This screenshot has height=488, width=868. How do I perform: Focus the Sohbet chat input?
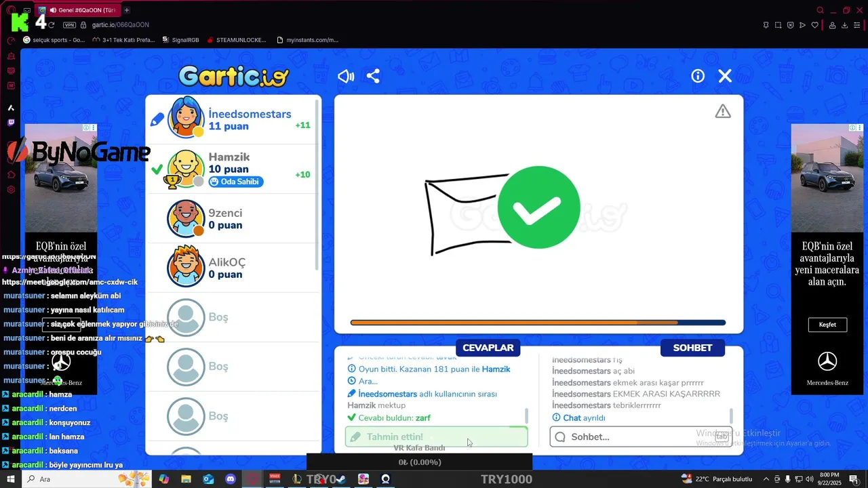coord(641,436)
